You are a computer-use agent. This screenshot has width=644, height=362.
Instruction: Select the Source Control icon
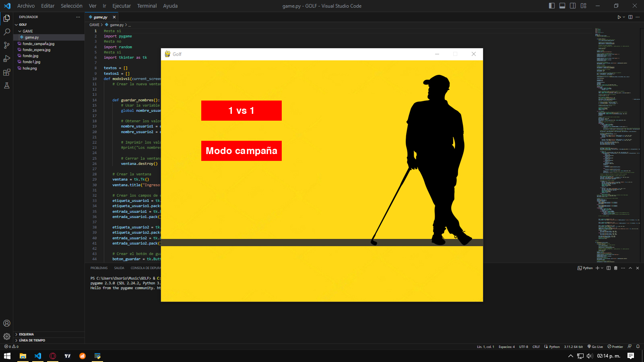pos(6,45)
